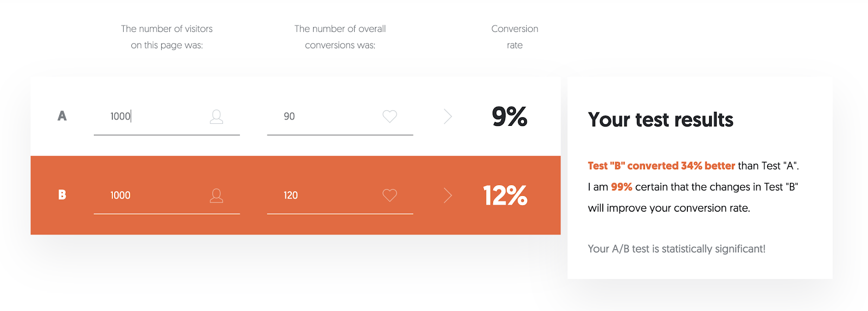This screenshot has height=311, width=868.
Task: Click the 'Your test results' heading
Action: pyautogui.click(x=660, y=120)
